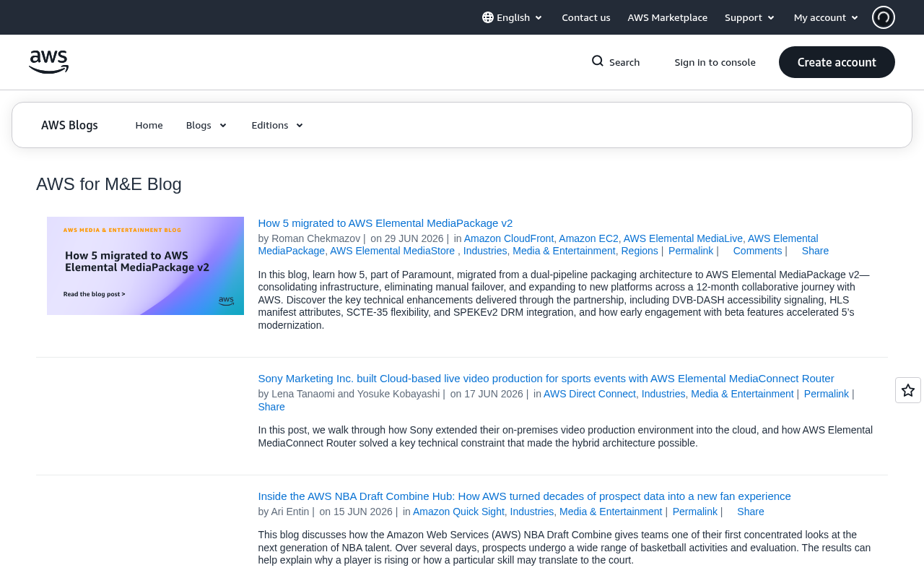Go to Home in the blogs nav
Viewport: 924px width, 578px height.
tap(149, 125)
